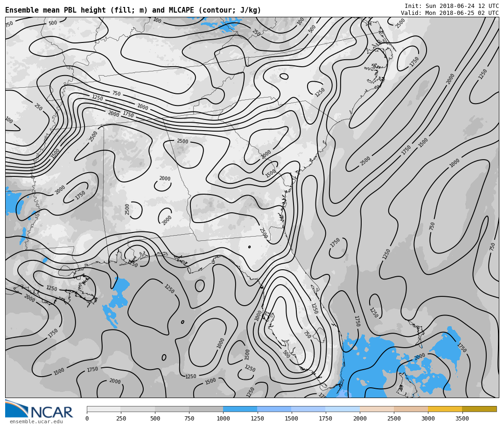Image resolution: width=504 pixels, height=427 pixels.
Task: Click the colorbar tick label 0
Action: click(x=87, y=418)
